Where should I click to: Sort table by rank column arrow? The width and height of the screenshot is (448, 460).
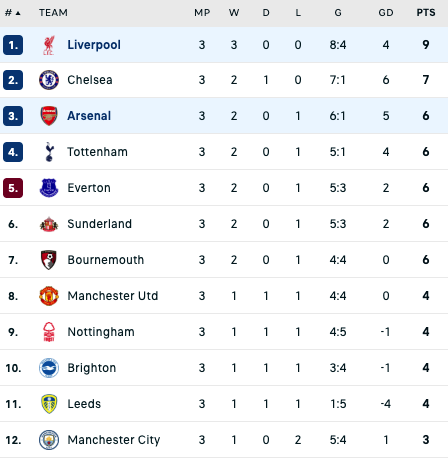(18, 13)
